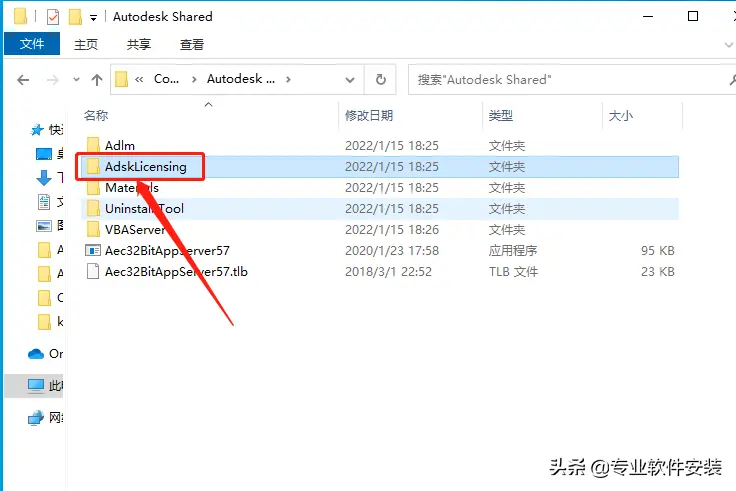Open Network in the sidebar
This screenshot has width=736, height=491.
pyautogui.click(x=45, y=417)
